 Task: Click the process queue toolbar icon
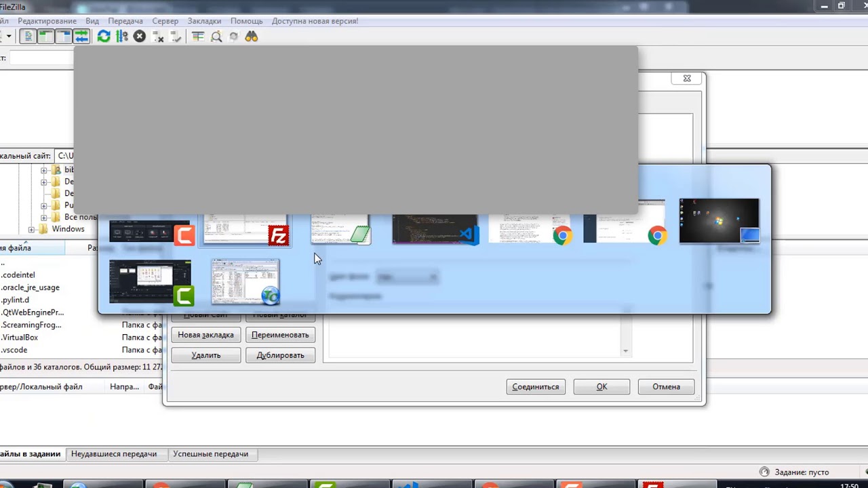(122, 37)
